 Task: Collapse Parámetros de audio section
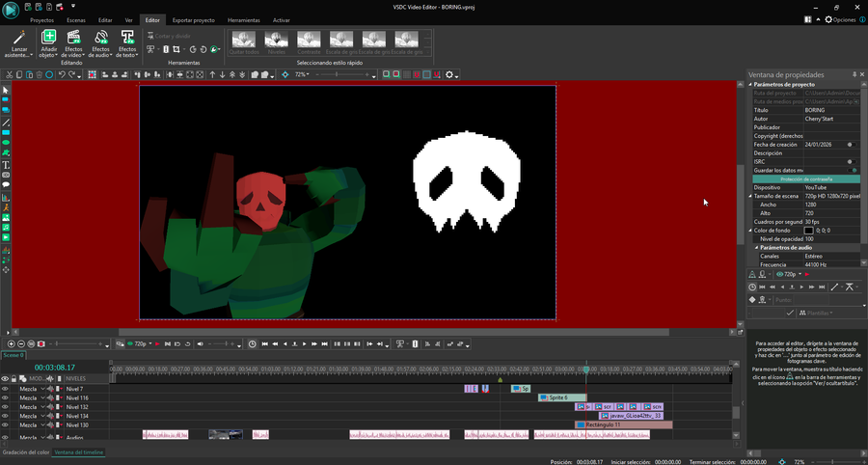756,247
